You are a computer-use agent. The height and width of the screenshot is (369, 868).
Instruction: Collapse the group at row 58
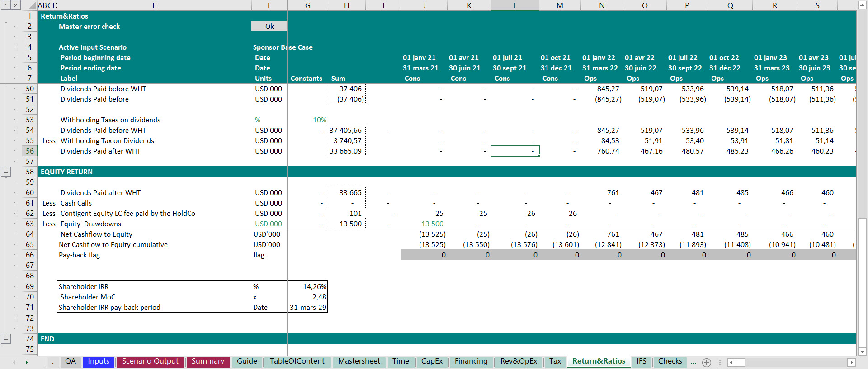(x=6, y=172)
